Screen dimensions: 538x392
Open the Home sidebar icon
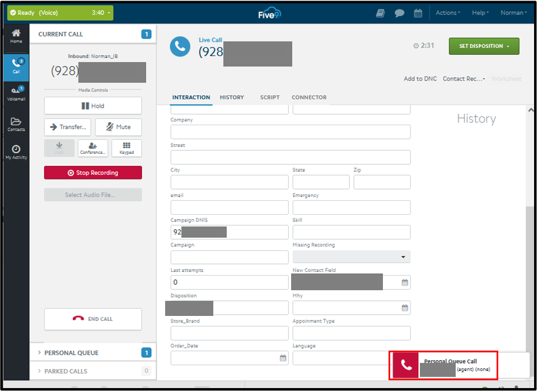coord(16,36)
